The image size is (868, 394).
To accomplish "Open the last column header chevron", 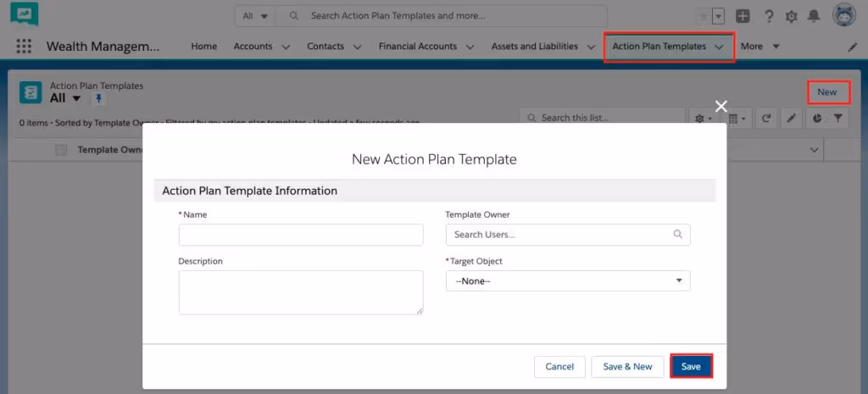I will (815, 150).
